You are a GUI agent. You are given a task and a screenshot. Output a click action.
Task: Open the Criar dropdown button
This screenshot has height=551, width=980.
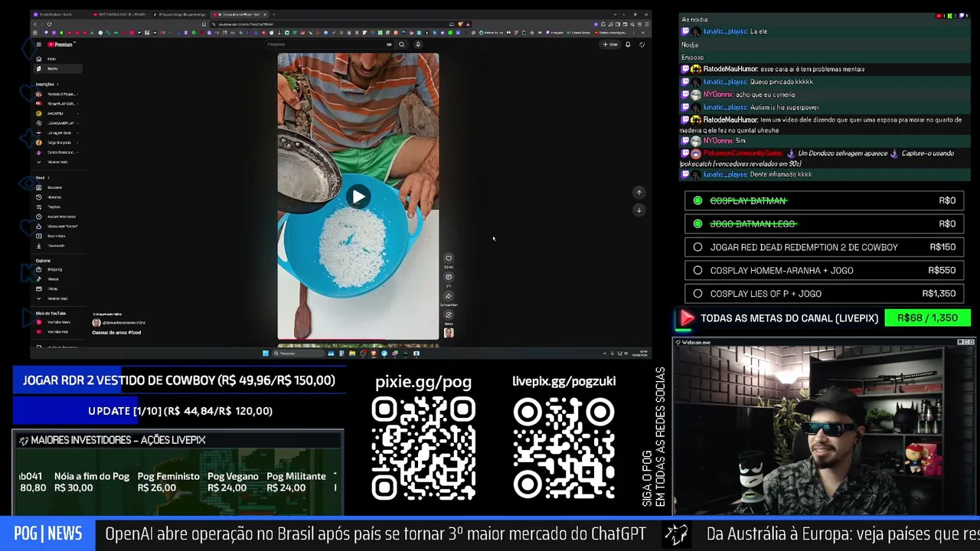click(610, 44)
